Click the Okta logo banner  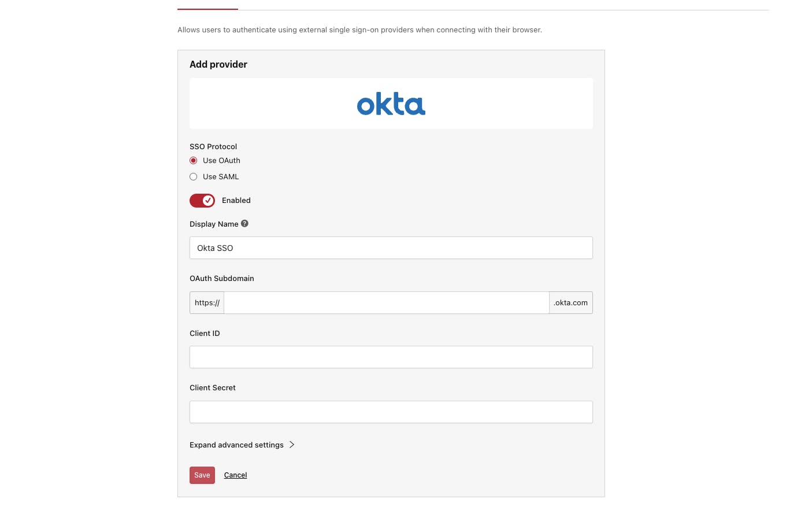(391, 104)
